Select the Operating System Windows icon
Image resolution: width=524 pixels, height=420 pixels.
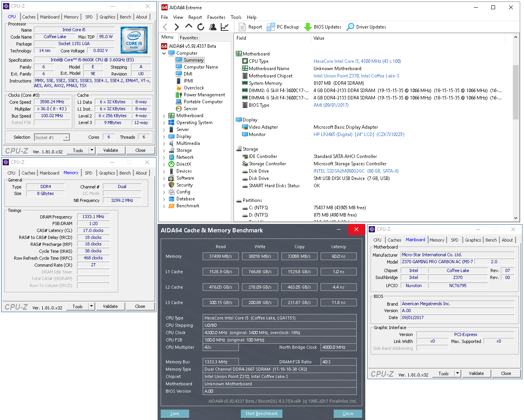coord(171,123)
